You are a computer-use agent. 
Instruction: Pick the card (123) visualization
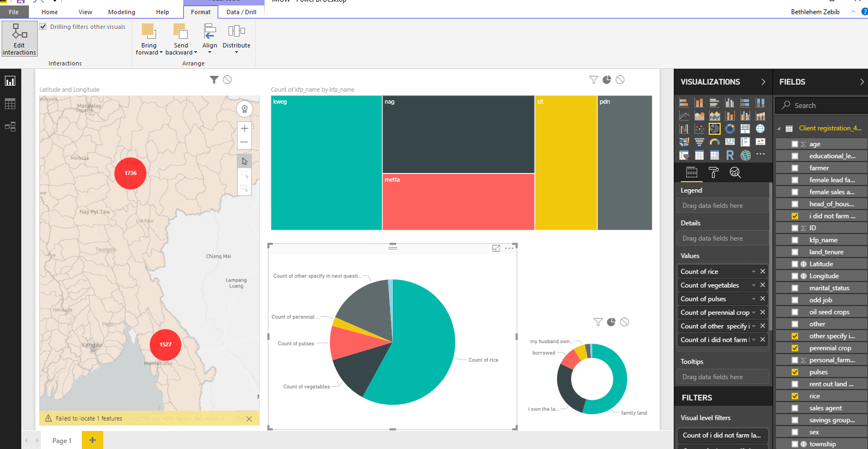pos(730,142)
